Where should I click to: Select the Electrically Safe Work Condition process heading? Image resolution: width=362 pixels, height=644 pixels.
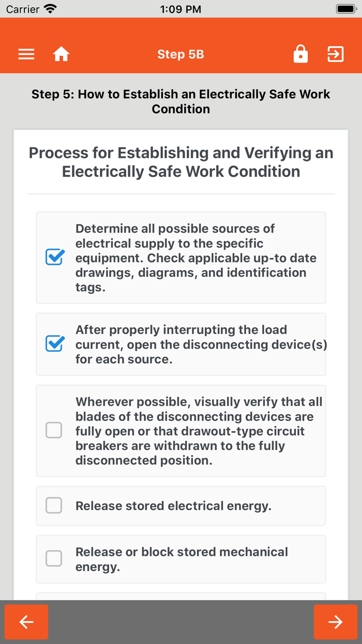[x=180, y=162]
